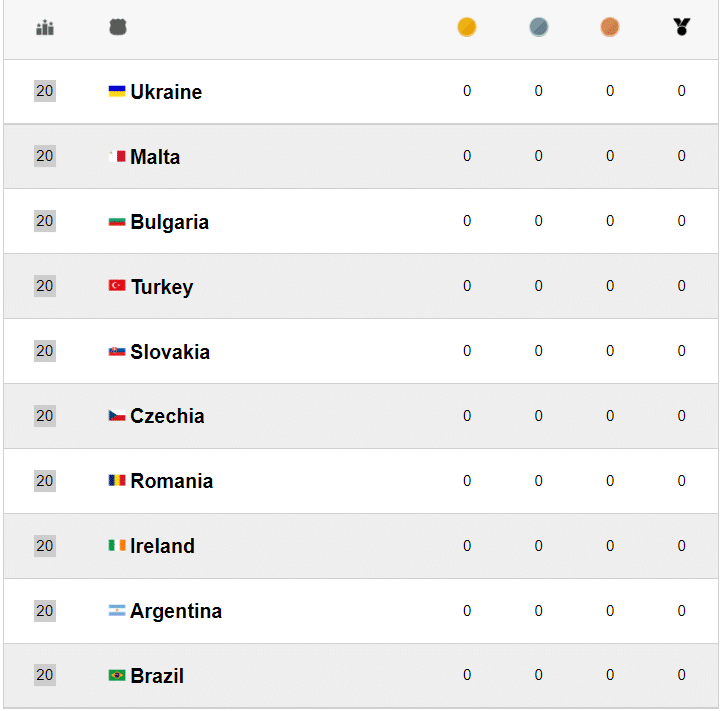Image resolution: width=723 pixels, height=711 pixels.
Task: Click the silver medal column icon
Action: click(539, 28)
